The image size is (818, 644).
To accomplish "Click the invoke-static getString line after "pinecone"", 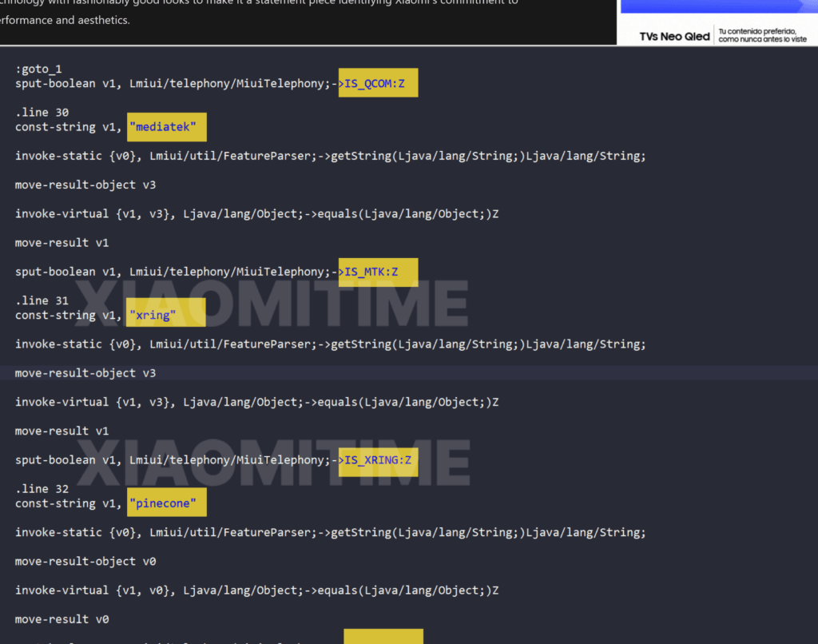I will coord(330,533).
